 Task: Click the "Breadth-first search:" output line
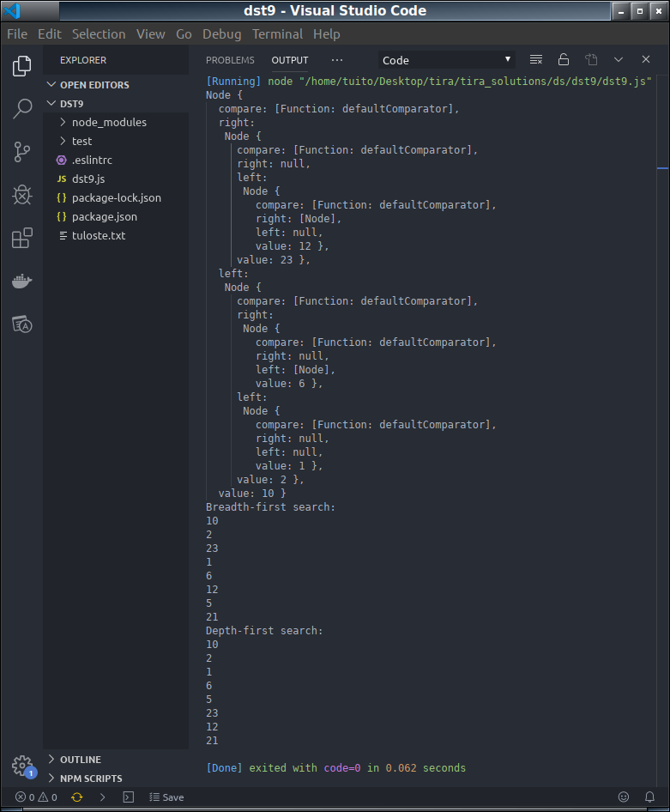[x=270, y=507]
